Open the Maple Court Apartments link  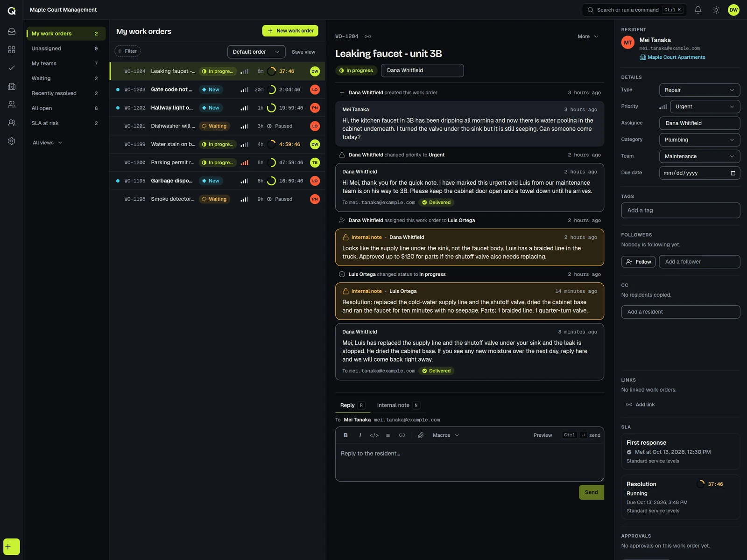tap(672, 57)
